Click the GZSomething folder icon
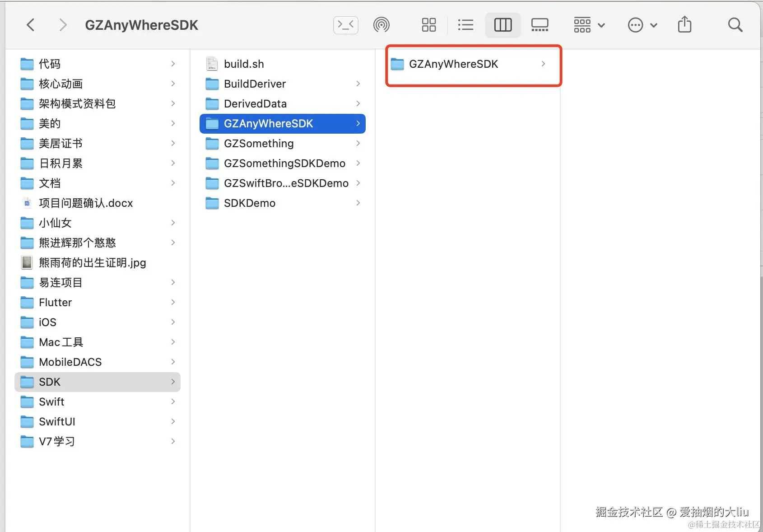 212,144
